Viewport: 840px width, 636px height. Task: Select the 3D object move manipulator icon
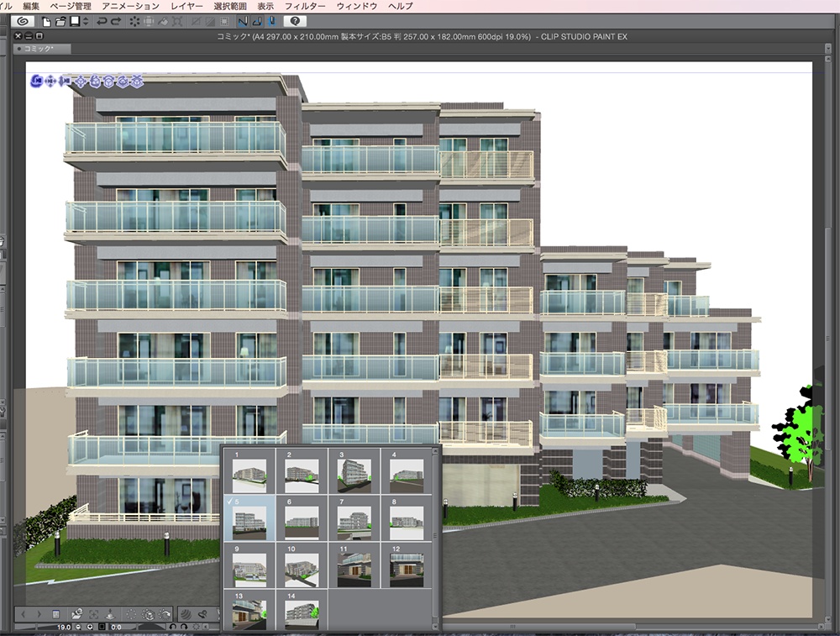click(81, 81)
